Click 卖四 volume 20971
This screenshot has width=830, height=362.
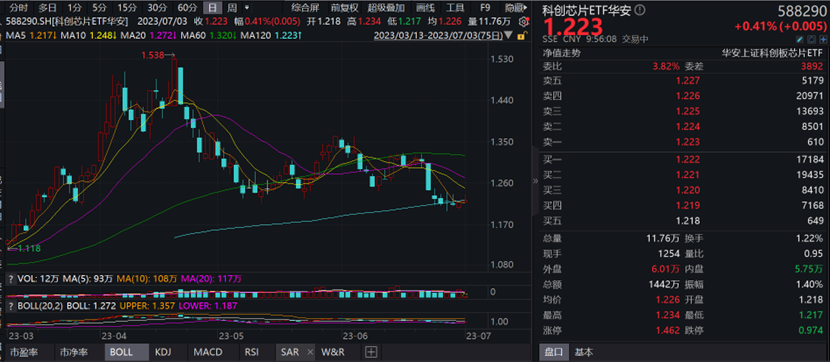click(811, 96)
